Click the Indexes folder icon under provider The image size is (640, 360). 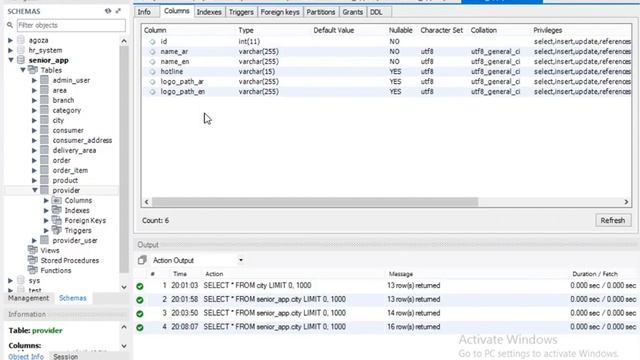pos(57,210)
